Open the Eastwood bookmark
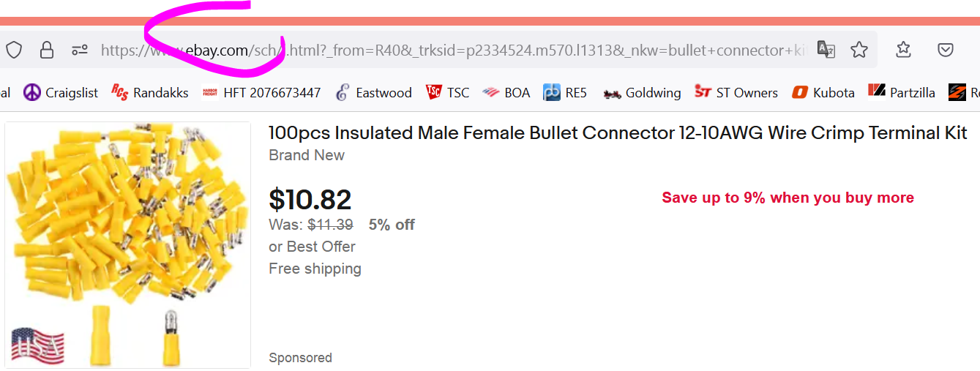 (374, 93)
